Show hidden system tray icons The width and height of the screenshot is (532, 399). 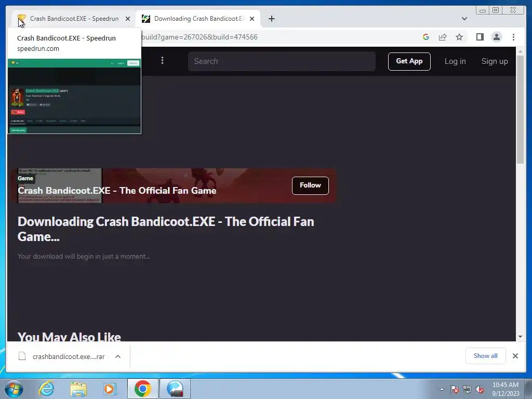tap(442, 389)
